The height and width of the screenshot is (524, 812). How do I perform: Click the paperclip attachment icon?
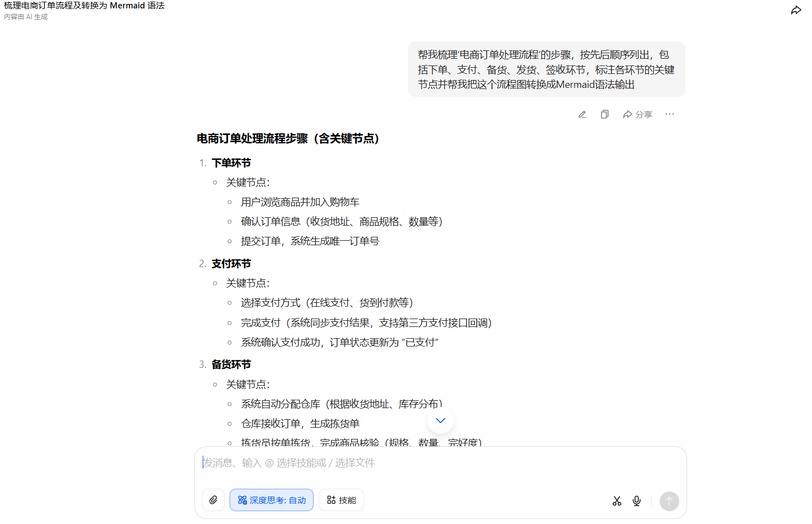click(x=213, y=500)
